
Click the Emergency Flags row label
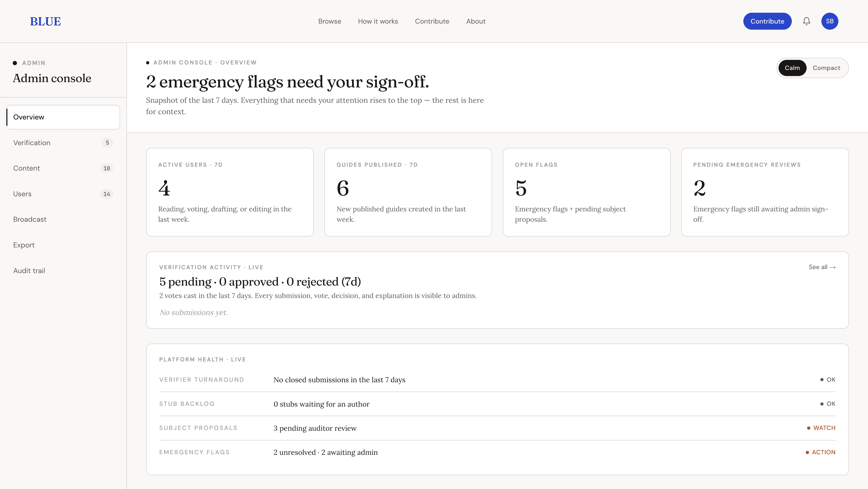tap(195, 452)
